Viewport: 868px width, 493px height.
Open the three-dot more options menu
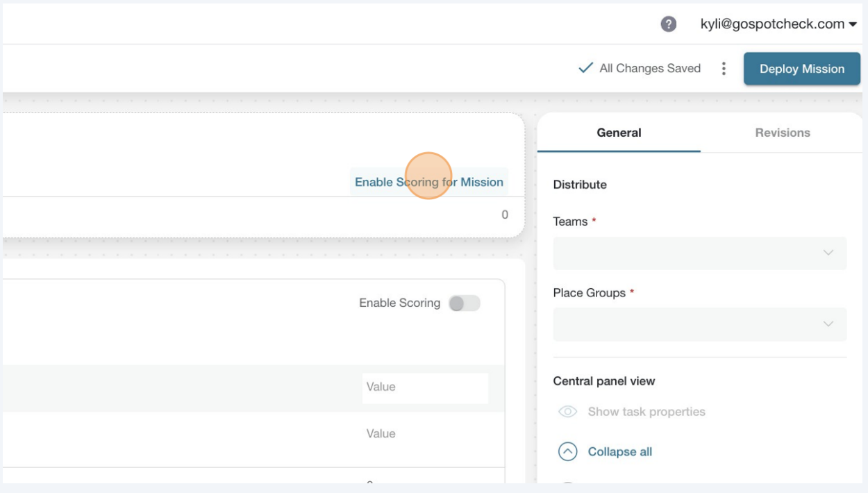[x=724, y=69]
